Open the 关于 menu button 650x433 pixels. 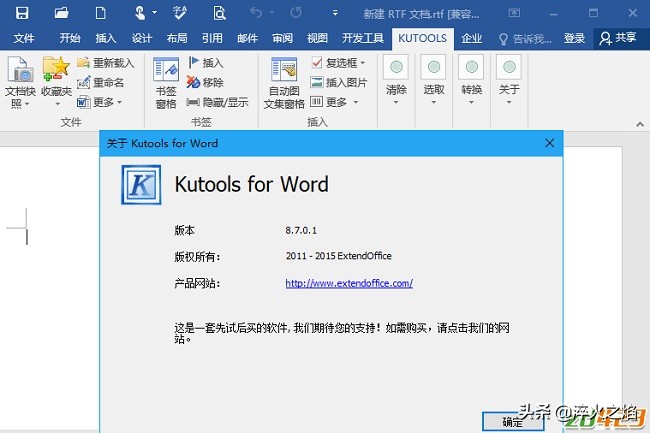click(x=509, y=80)
